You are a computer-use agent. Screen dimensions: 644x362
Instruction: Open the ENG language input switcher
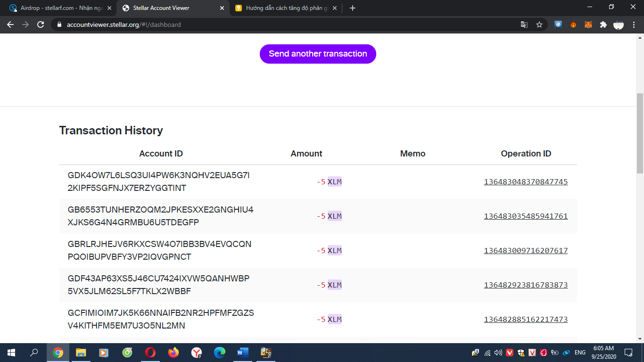coord(580,353)
